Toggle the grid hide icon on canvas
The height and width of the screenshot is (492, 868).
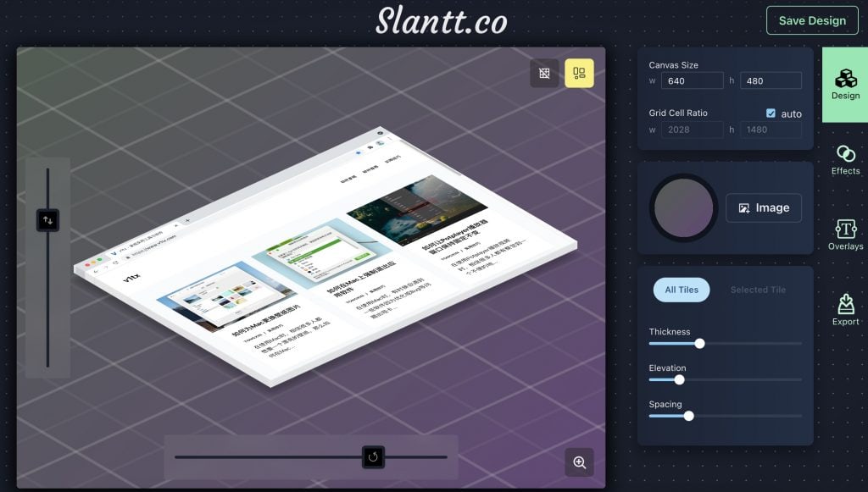[545, 73]
